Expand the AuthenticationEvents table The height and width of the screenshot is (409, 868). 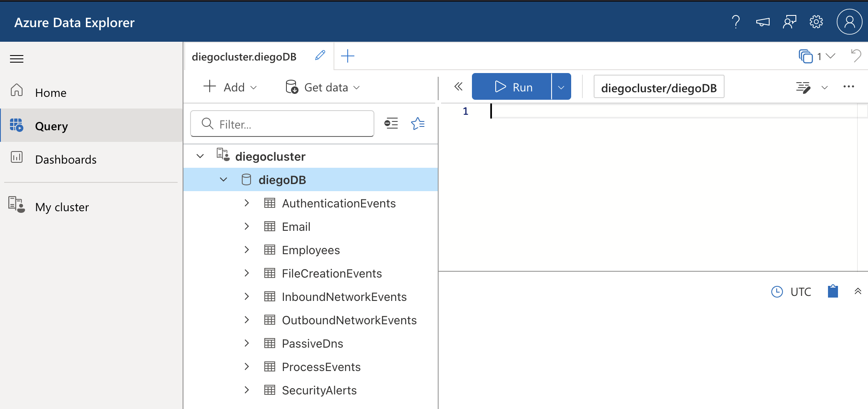tap(247, 203)
